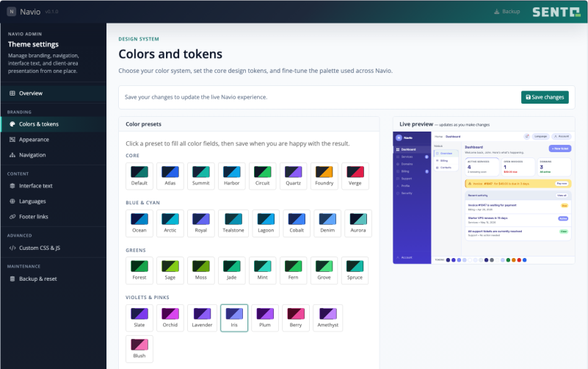Screen dimensions: 588x369
Task: Click the Appearance icon in sidebar
Action: [x=12, y=139]
